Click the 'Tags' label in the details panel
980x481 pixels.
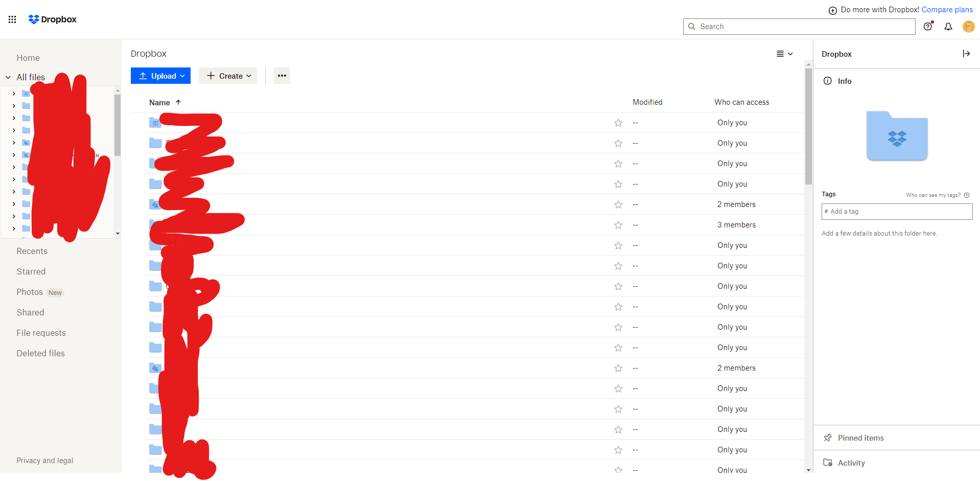pyautogui.click(x=829, y=194)
